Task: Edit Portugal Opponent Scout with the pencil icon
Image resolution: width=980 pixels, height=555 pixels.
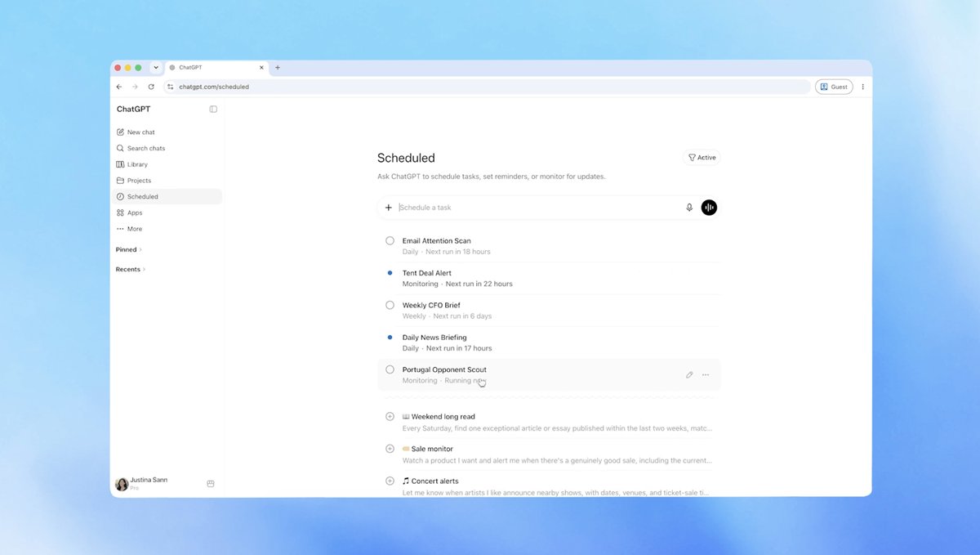Action: pyautogui.click(x=689, y=375)
